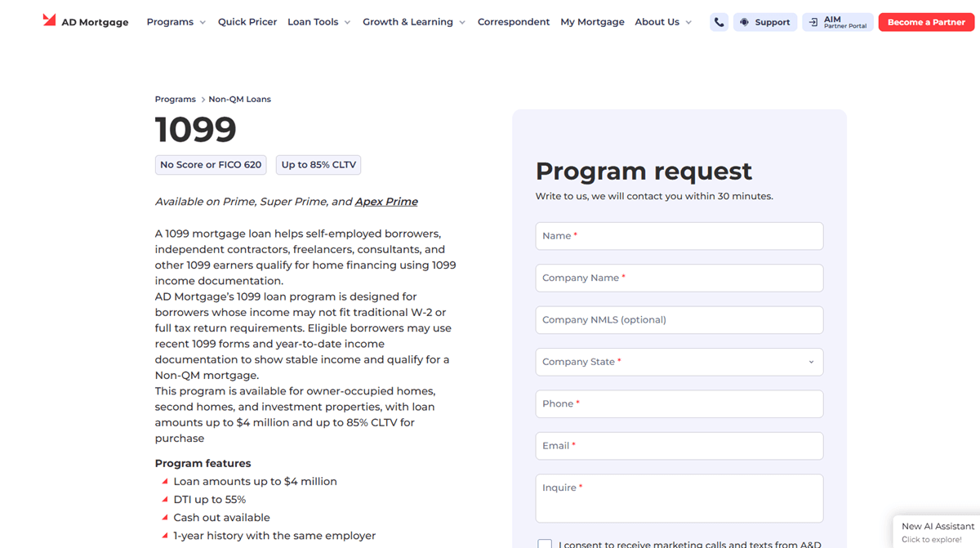The width and height of the screenshot is (980, 548).
Task: Open the Company State dropdown
Action: tap(679, 362)
